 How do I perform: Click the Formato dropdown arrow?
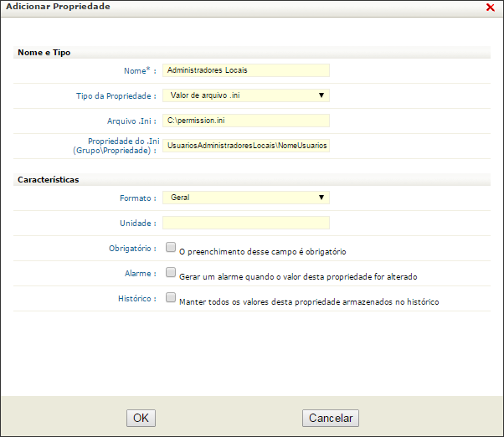pyautogui.click(x=321, y=198)
